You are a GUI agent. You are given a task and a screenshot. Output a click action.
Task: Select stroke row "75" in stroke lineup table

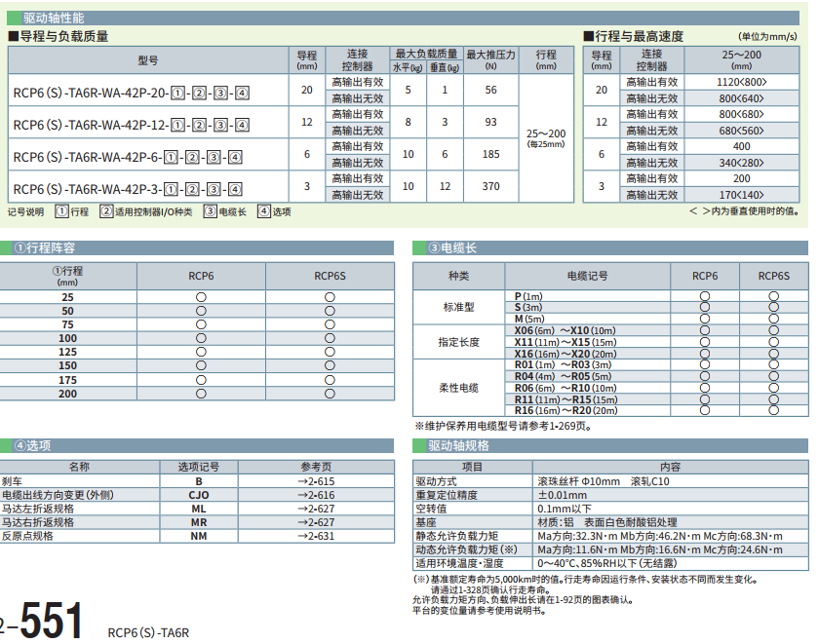tap(197, 324)
